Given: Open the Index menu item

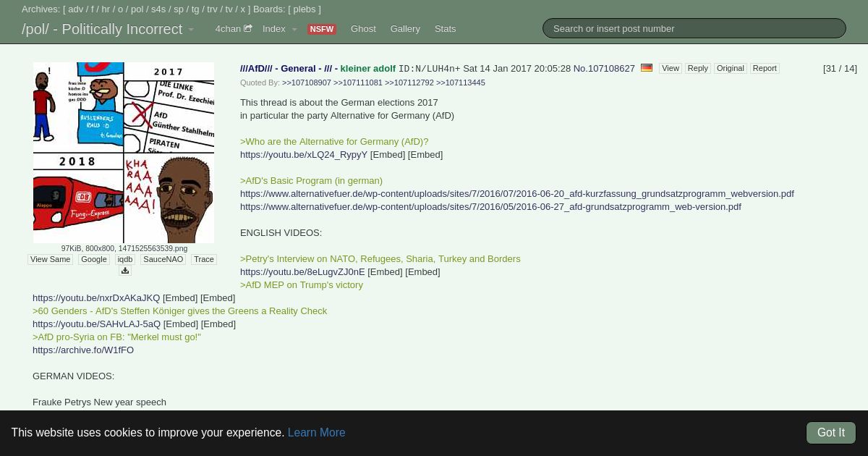Looking at the screenshot, I should click(274, 29).
